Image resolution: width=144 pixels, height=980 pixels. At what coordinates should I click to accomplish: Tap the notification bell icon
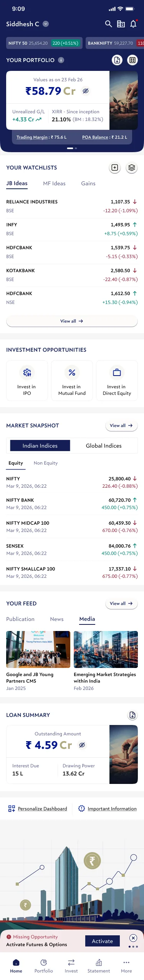pos(133,24)
